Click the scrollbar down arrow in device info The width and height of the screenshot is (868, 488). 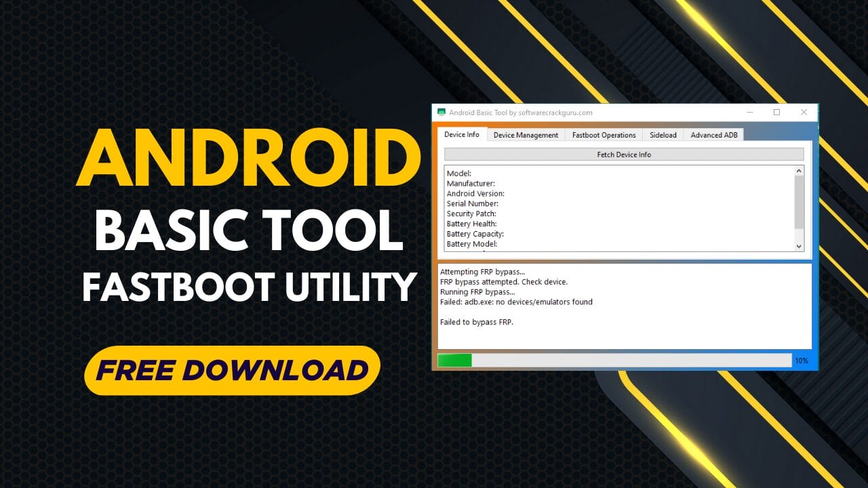(x=799, y=246)
